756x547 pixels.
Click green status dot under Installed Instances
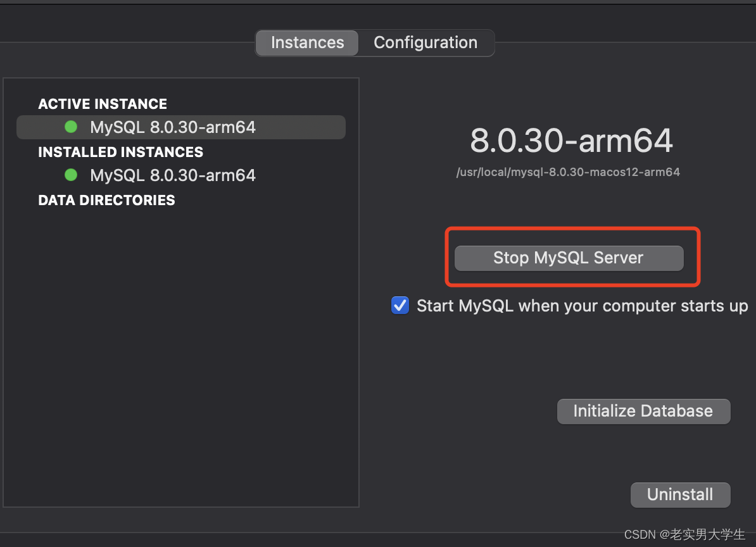coord(71,175)
